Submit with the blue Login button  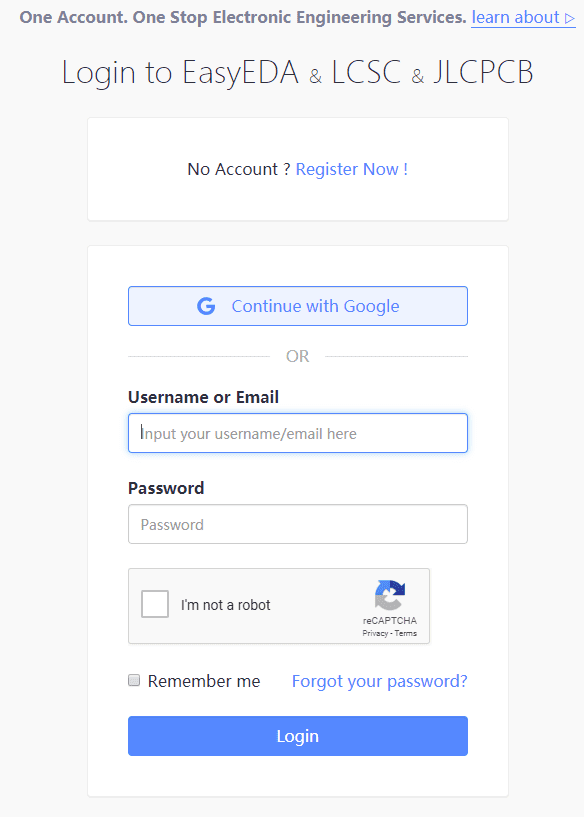tap(298, 736)
